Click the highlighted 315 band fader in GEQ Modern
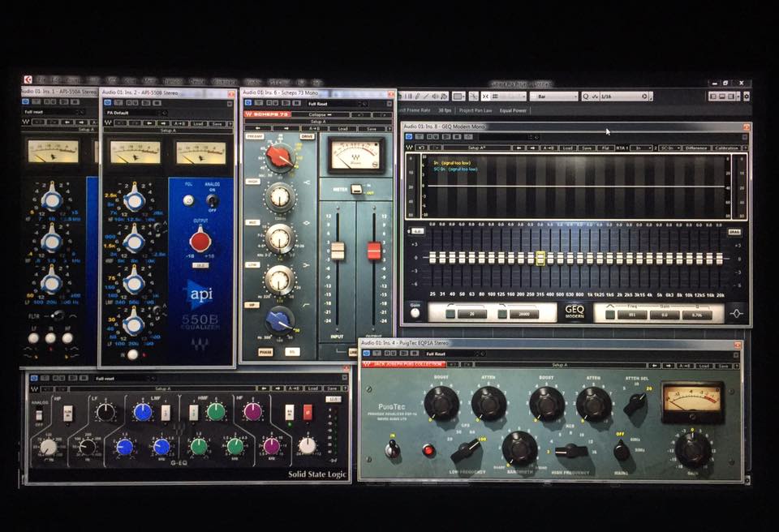 click(x=540, y=259)
